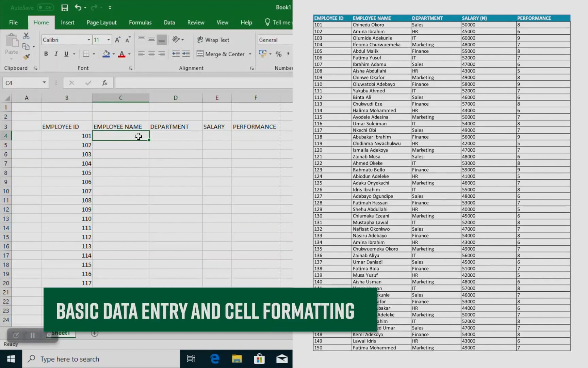Open the Merge & Center dropdown arrow
Screen dimensions: 588x368
pos(250,54)
